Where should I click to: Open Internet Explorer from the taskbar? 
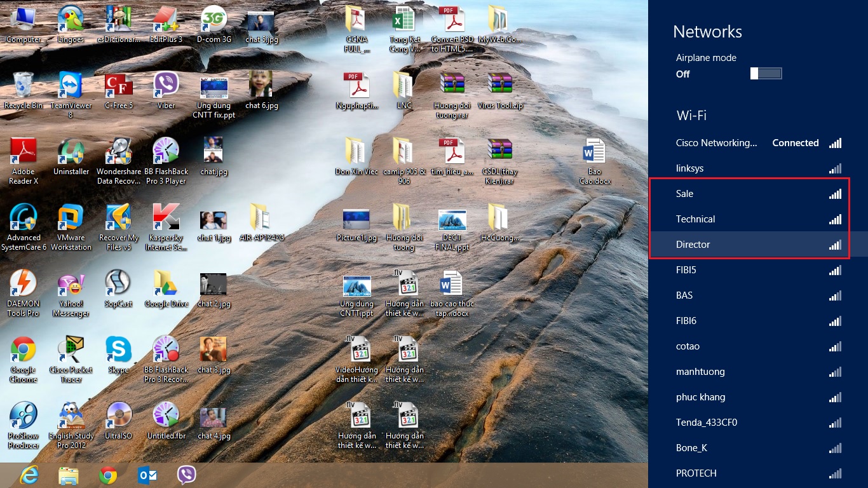pyautogui.click(x=29, y=475)
